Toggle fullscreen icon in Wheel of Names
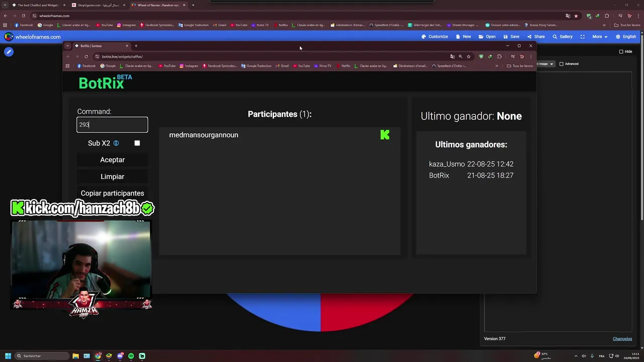The height and width of the screenshot is (362, 644). point(583,37)
